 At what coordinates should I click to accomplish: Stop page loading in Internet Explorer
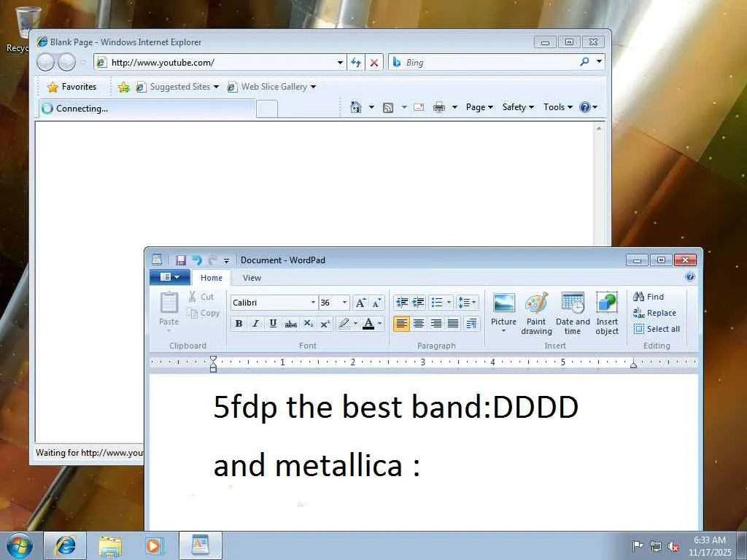(374, 63)
